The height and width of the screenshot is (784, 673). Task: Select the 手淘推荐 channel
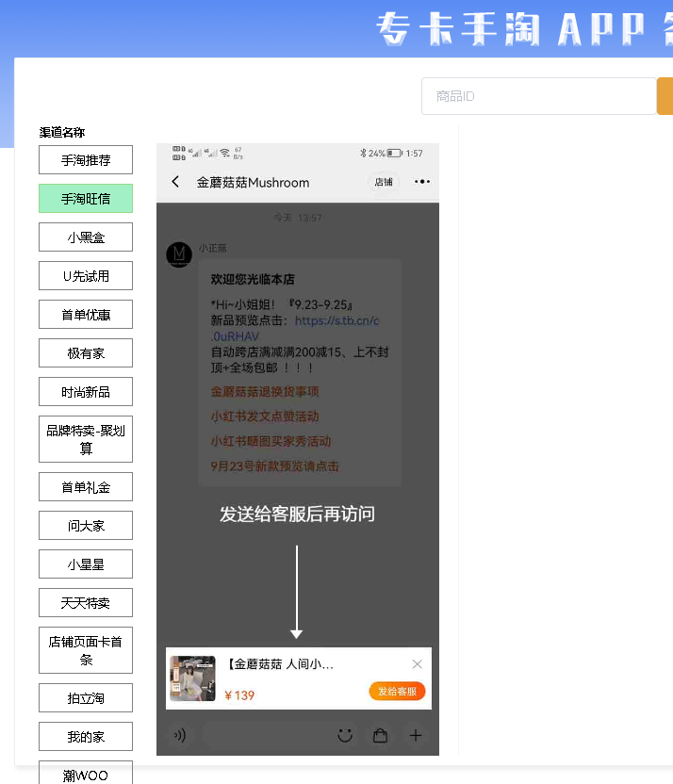point(86,160)
